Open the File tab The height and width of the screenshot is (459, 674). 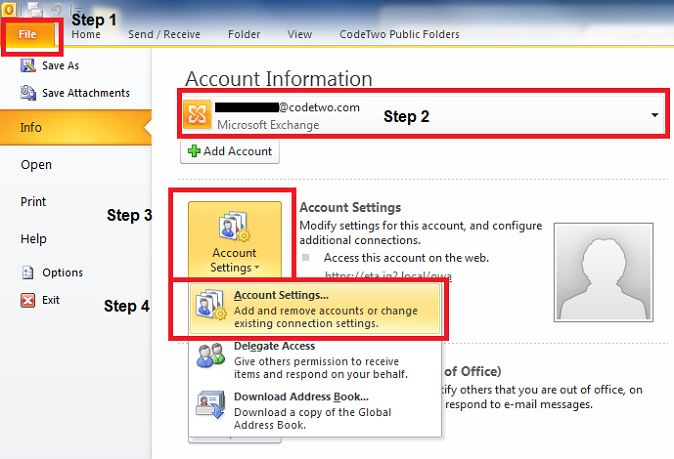(30, 34)
